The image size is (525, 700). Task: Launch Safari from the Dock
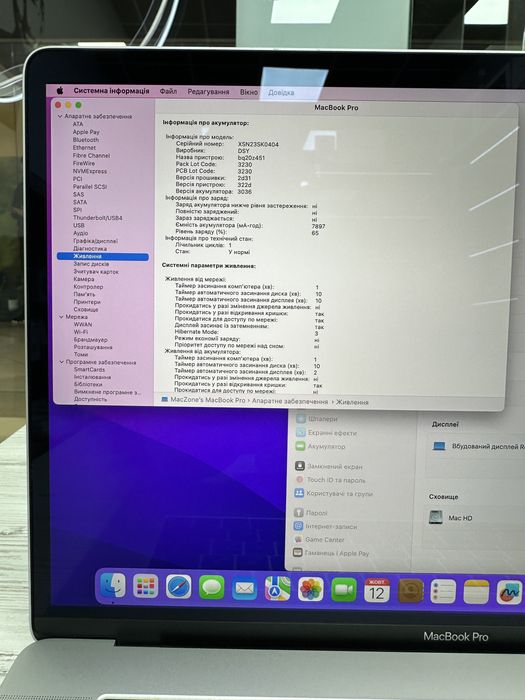[179, 587]
